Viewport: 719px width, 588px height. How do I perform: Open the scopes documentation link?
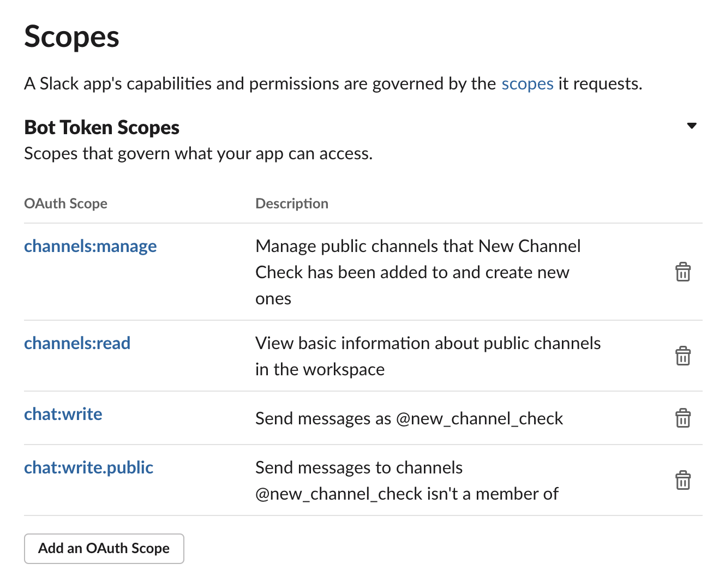coord(528,83)
